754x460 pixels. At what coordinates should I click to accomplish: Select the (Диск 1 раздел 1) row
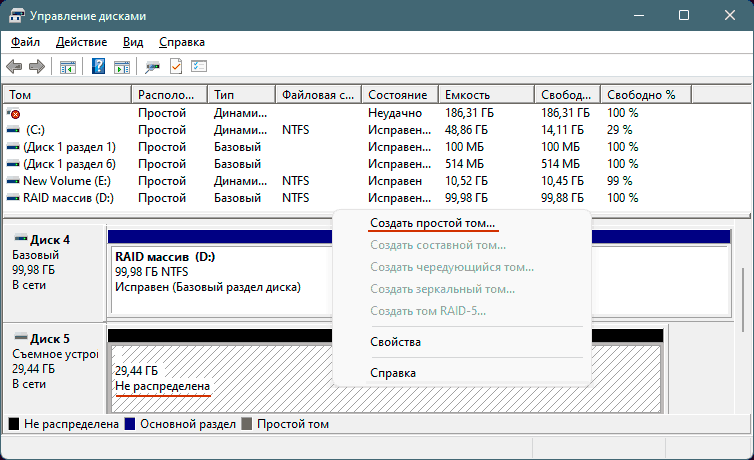click(x=69, y=147)
